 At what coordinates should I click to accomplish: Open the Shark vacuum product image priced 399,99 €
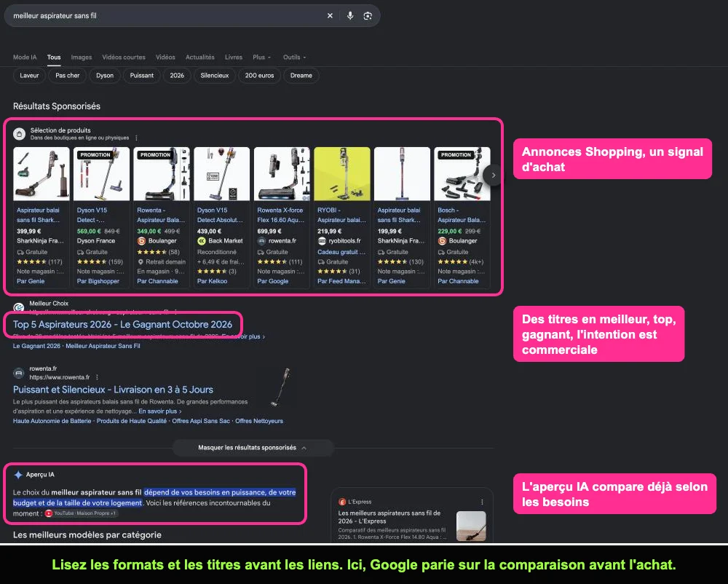click(x=41, y=174)
